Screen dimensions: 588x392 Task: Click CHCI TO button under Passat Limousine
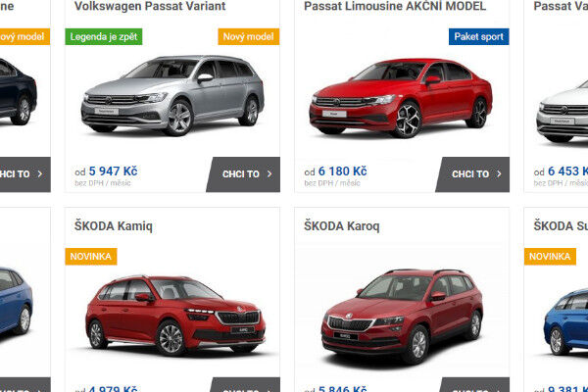coord(473,174)
